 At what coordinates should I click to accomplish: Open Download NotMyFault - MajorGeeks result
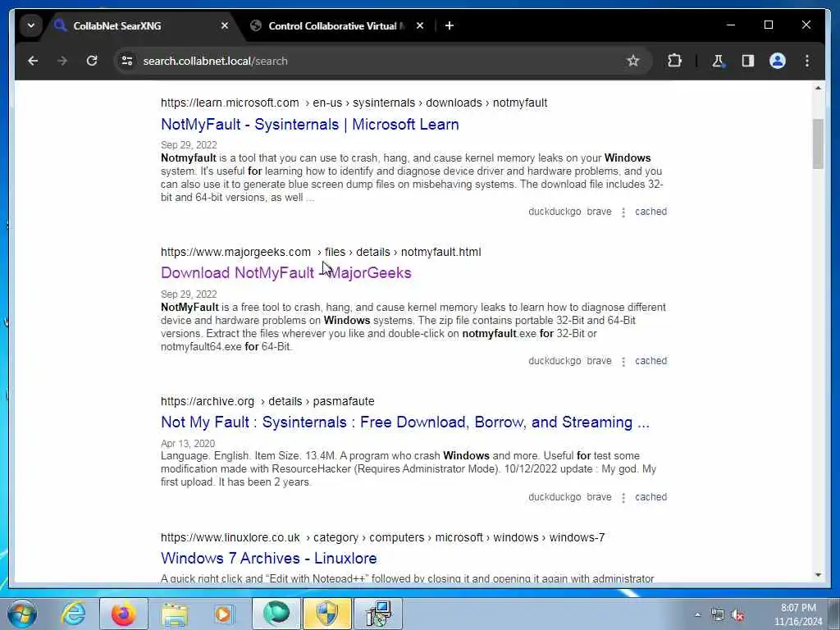[x=286, y=272]
